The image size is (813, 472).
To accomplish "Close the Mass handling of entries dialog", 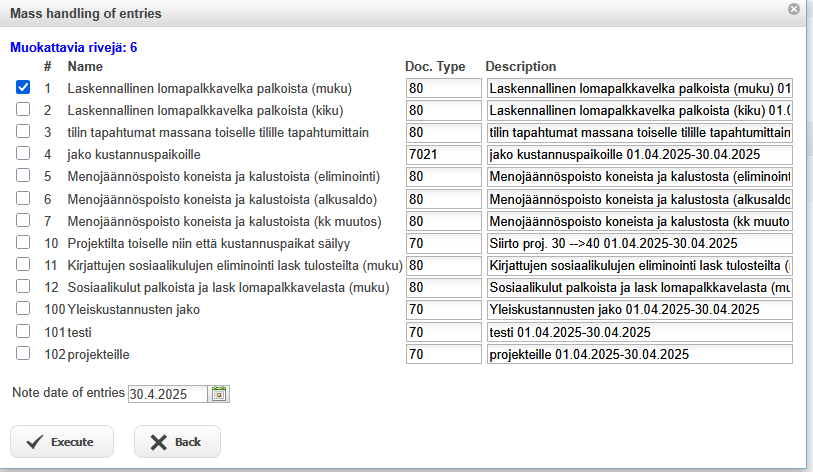I will [794, 10].
